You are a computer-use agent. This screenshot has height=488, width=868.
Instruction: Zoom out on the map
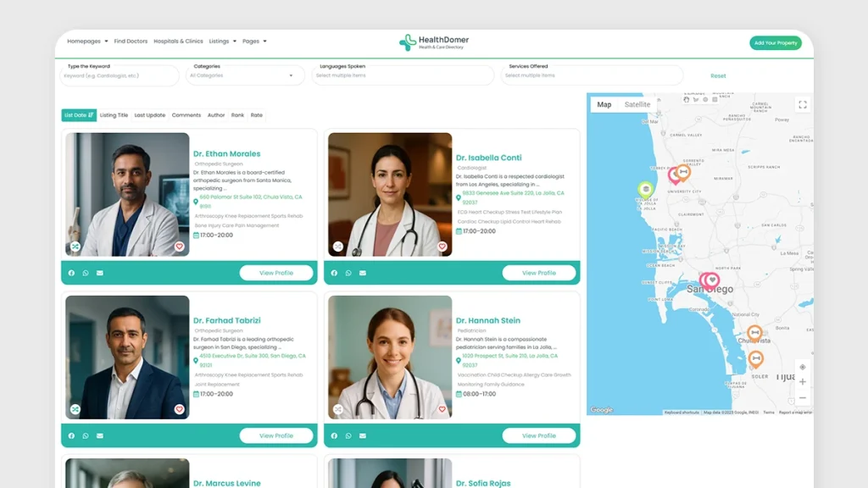(803, 398)
